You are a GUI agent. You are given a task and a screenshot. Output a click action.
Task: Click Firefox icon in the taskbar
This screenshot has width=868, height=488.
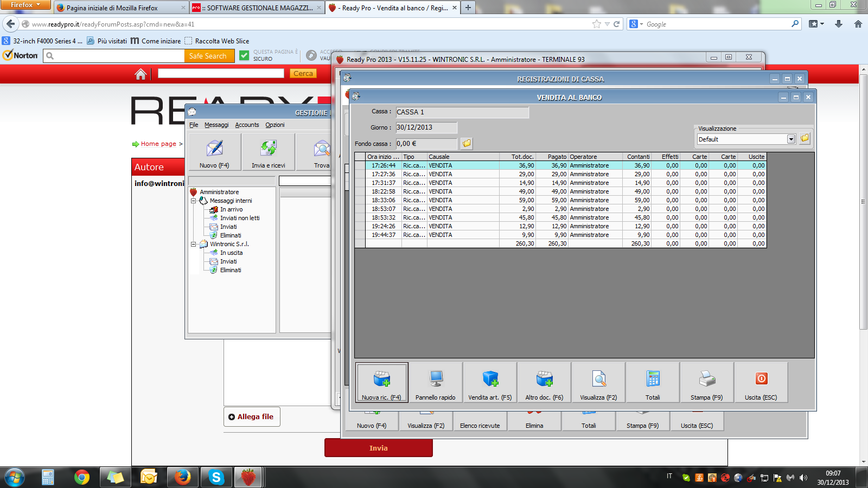tap(182, 477)
